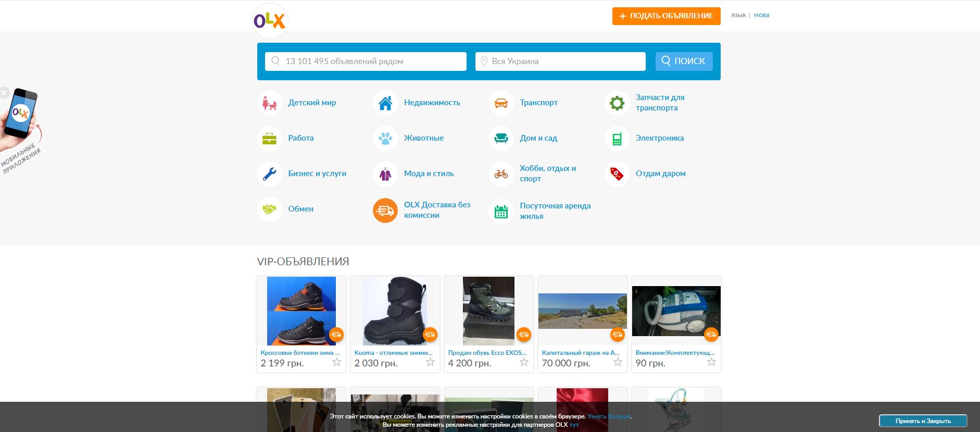Close the mobile apps promo banner
The width and height of the screenshot is (980, 432).
(x=4, y=93)
